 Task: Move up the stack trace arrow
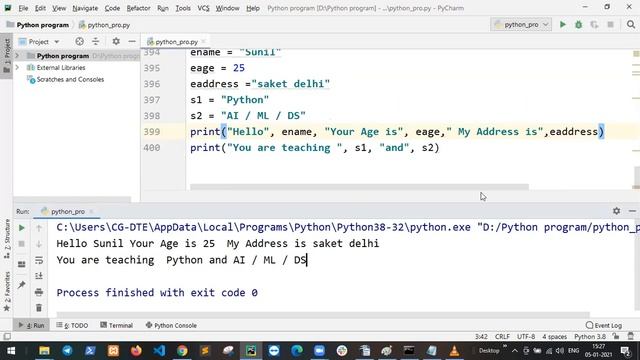click(39, 228)
